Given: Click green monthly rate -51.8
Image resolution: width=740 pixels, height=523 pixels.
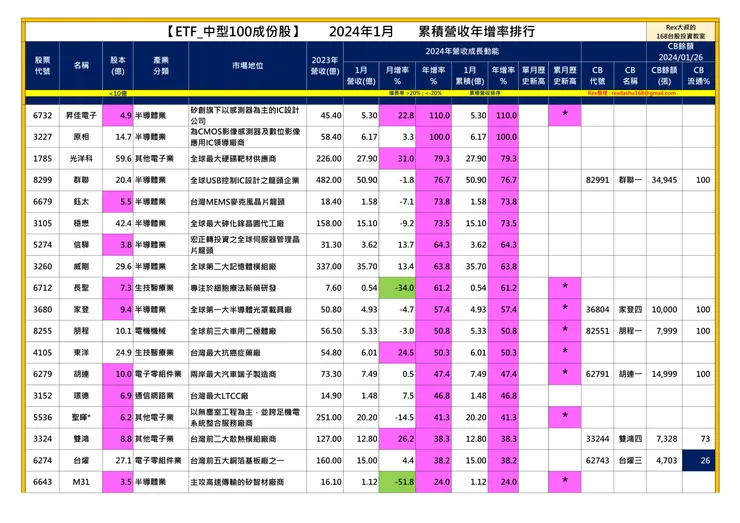Looking at the screenshot, I should point(397,482).
